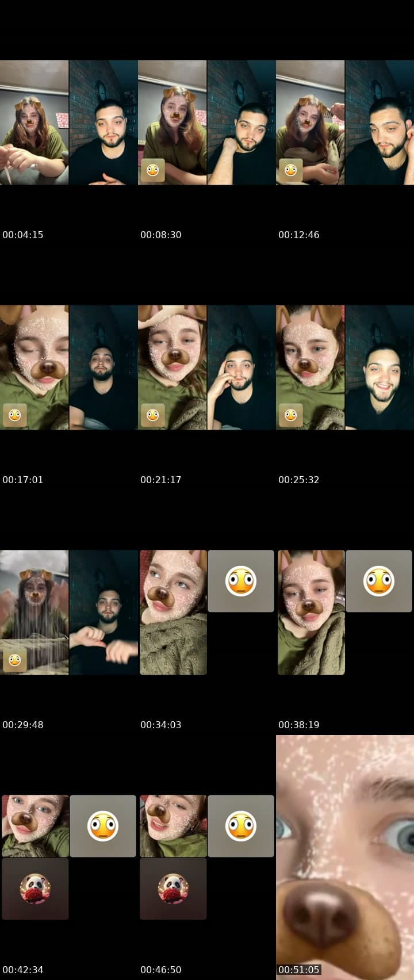Select the large flushed emoji tile above 00:34:03

[241, 581]
